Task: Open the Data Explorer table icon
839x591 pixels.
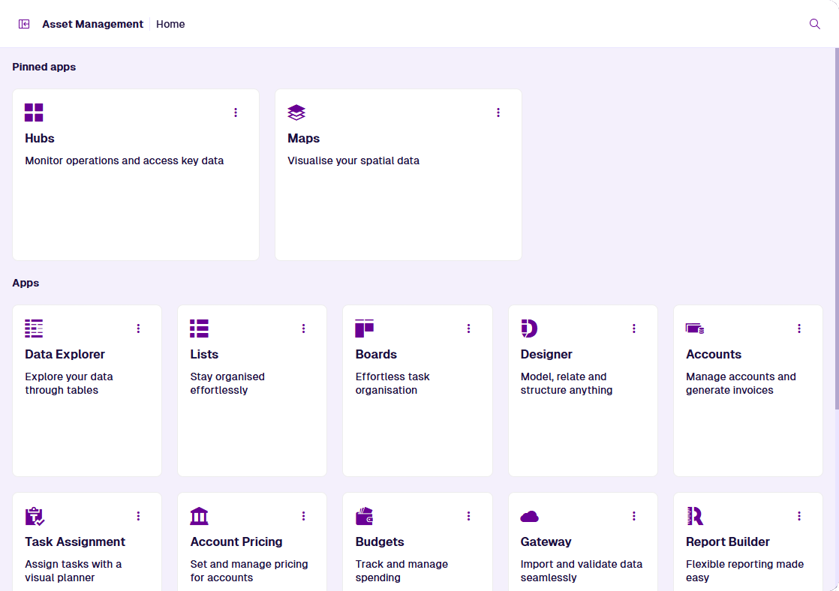Action: (34, 328)
